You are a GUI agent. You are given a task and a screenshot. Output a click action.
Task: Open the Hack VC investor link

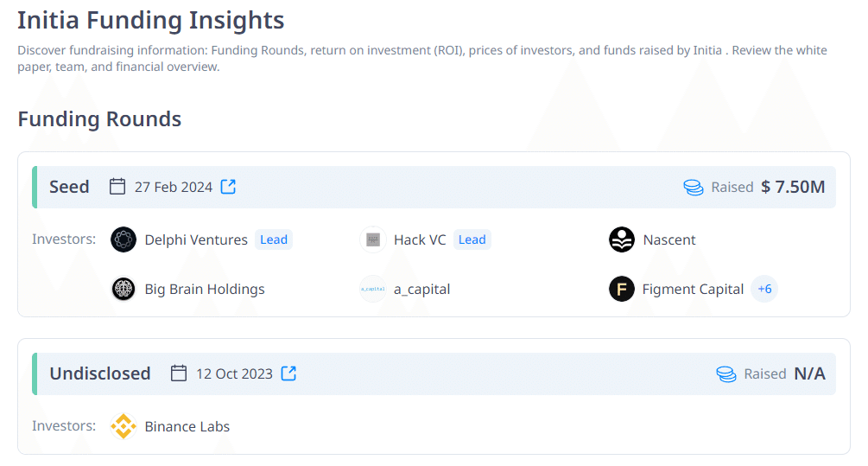tap(420, 239)
